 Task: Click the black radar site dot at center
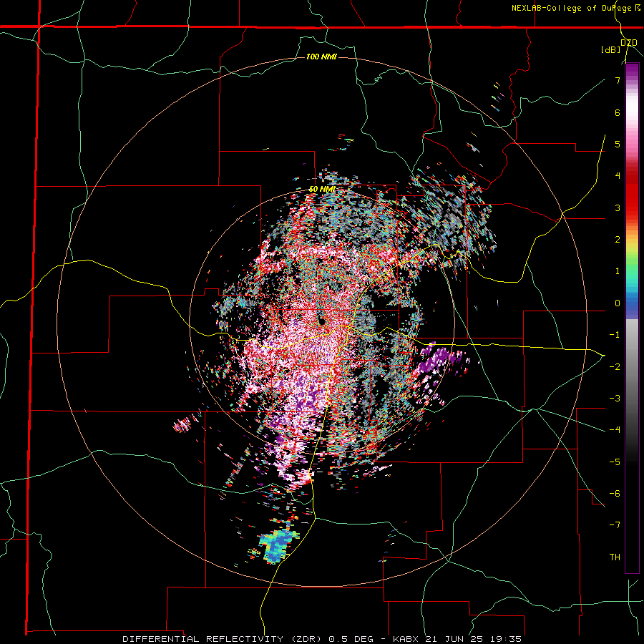click(x=322, y=321)
